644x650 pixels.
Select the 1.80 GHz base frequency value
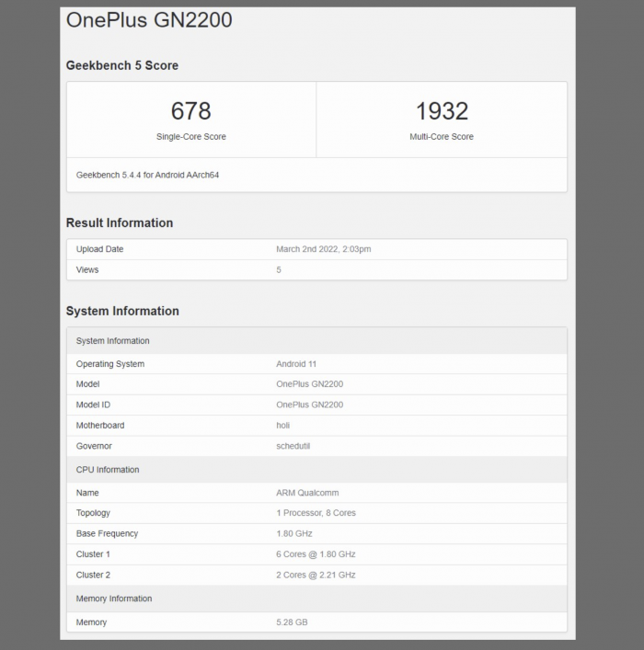point(294,534)
